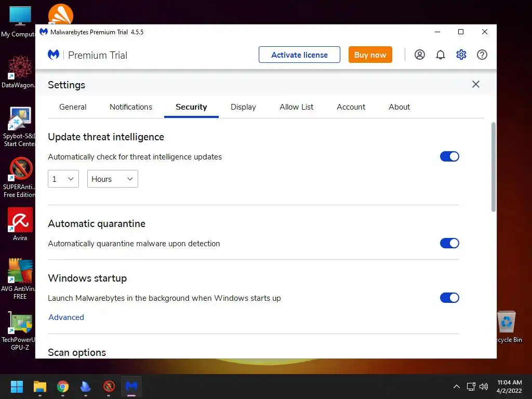Open the Hours unit dropdown

112,179
